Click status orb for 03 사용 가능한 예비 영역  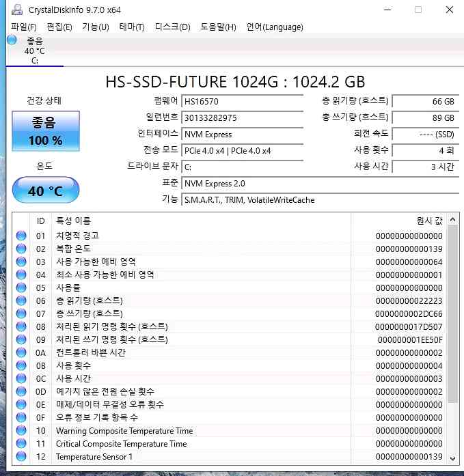point(21,262)
